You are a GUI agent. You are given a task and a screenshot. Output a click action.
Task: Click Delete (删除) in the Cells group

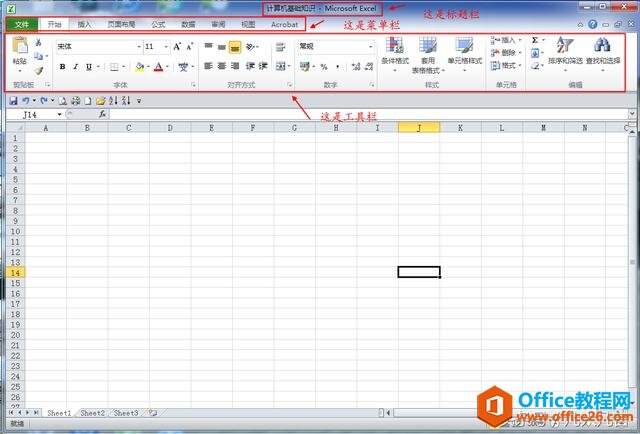(x=506, y=53)
